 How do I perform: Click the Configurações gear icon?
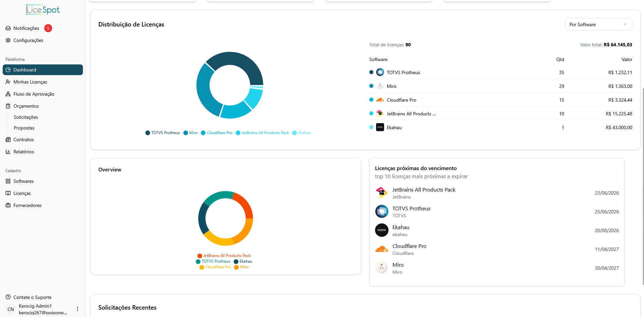coord(8,40)
